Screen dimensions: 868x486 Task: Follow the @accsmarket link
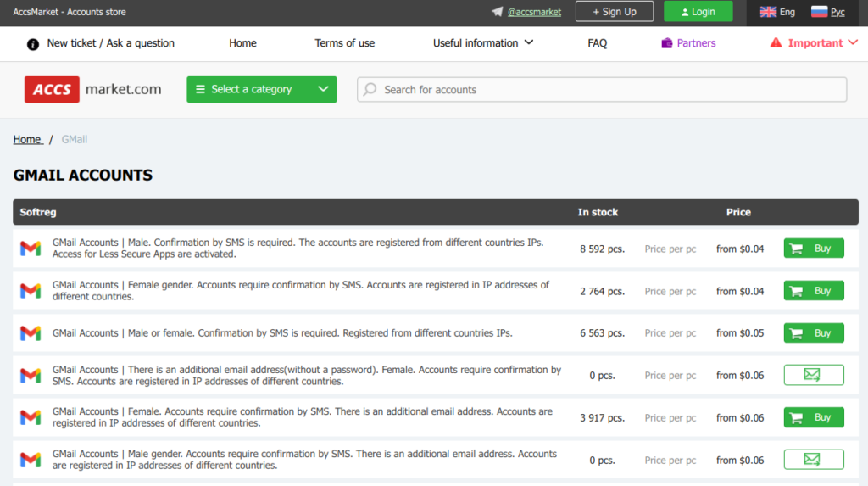pos(534,12)
